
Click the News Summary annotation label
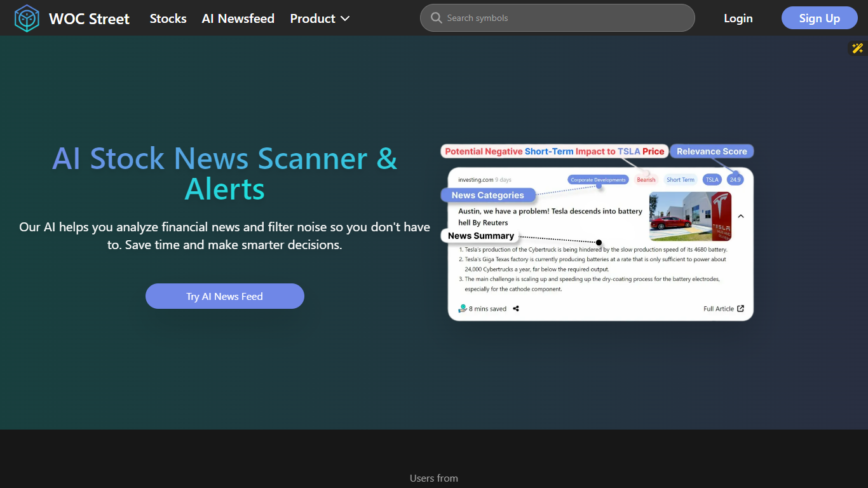click(x=481, y=236)
